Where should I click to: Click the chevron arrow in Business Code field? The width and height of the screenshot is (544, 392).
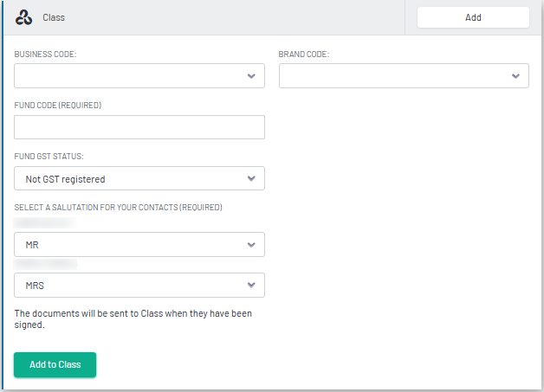coord(251,76)
